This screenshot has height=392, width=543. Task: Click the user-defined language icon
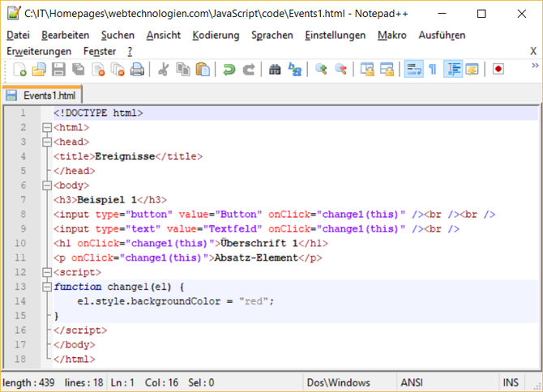pyautogui.click(x=472, y=70)
